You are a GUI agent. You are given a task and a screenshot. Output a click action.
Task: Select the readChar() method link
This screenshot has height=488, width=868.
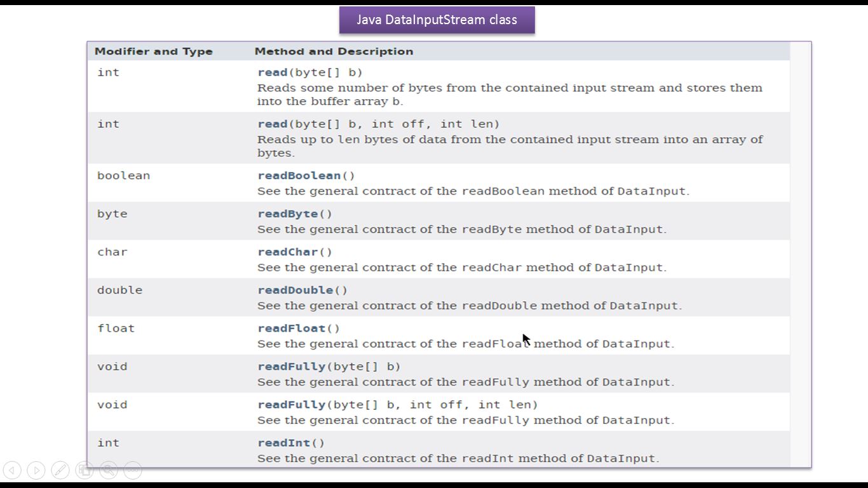(288, 252)
